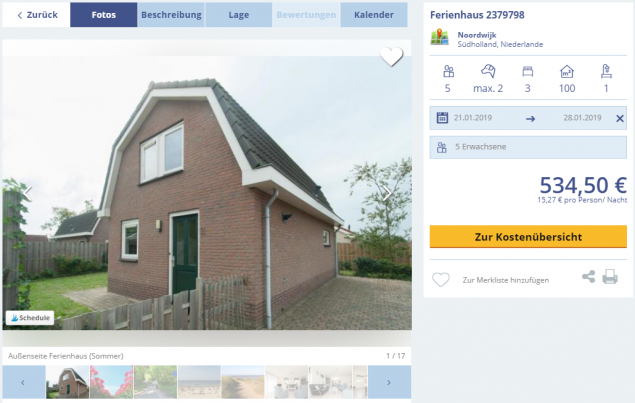
Task: Click the share icon
Action: point(588,277)
